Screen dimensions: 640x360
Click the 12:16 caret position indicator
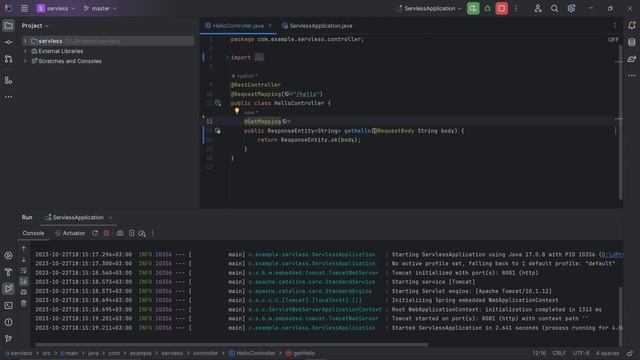(x=539, y=353)
